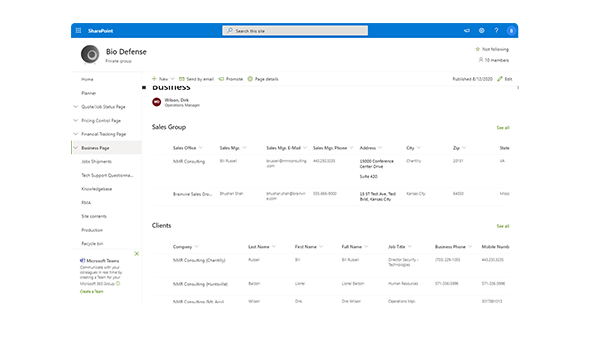Open the settings gear icon
This screenshot has width=590, height=360.
pyautogui.click(x=481, y=30)
